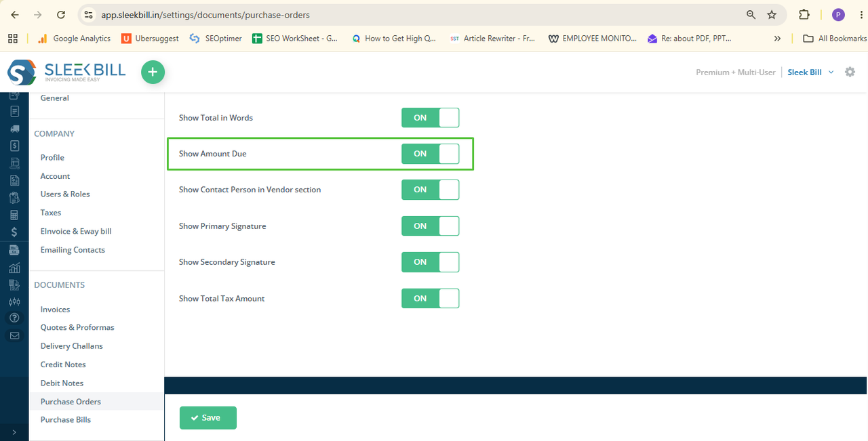Open the browser apps grid icon
The height and width of the screenshot is (441, 868).
13,39
